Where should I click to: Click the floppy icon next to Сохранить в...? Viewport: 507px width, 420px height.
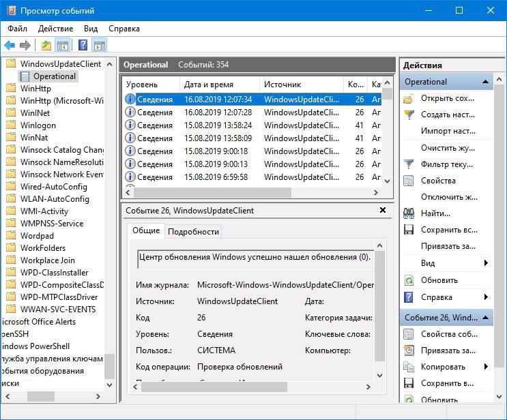pyautogui.click(x=409, y=383)
